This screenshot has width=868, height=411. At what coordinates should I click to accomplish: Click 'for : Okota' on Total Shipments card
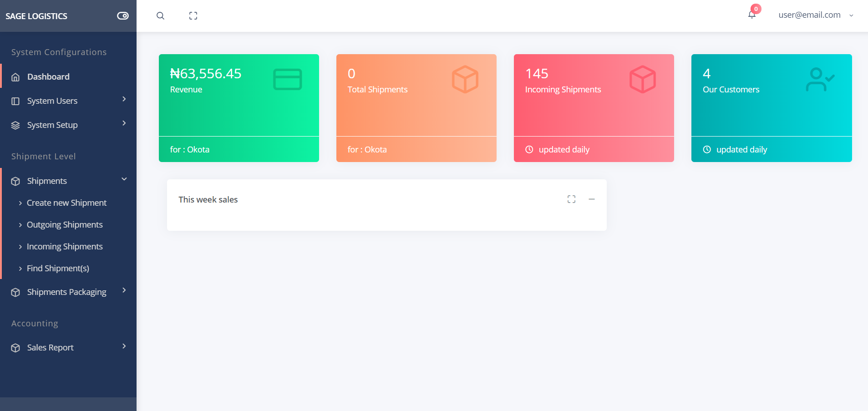click(367, 149)
